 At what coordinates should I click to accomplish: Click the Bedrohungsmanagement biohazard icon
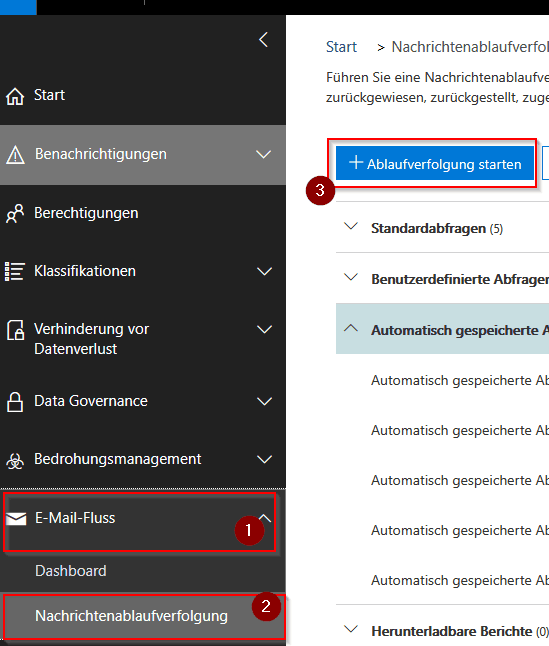point(15,461)
